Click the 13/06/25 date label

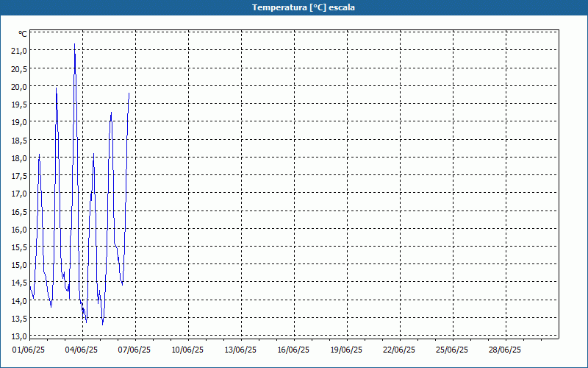coord(240,350)
